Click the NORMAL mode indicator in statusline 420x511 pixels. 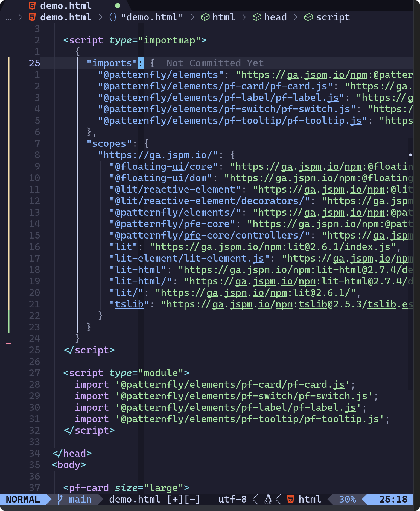[23, 499]
